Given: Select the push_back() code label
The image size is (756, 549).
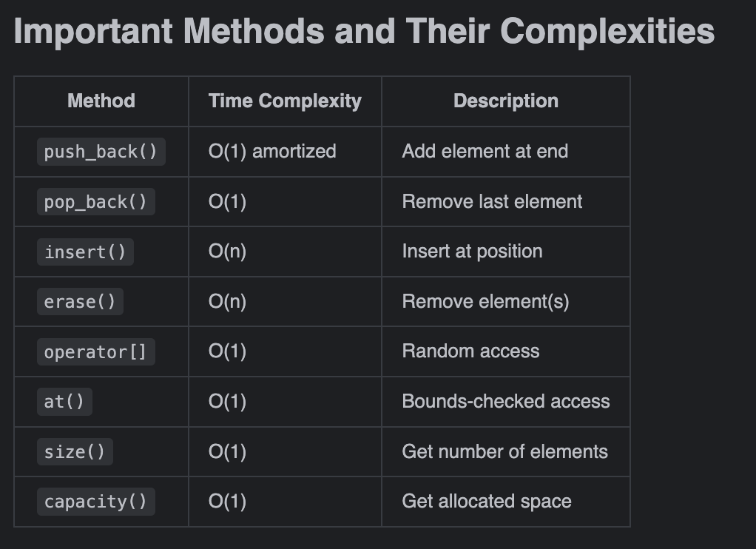Looking at the screenshot, I should pyautogui.click(x=101, y=152).
